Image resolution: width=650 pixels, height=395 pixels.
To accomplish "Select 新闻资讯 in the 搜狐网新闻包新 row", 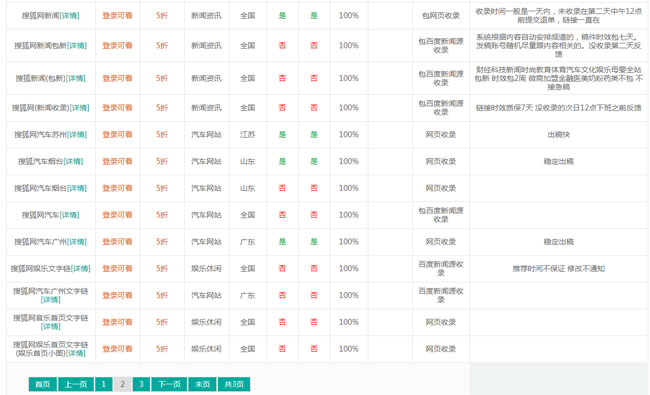I will pos(206,46).
